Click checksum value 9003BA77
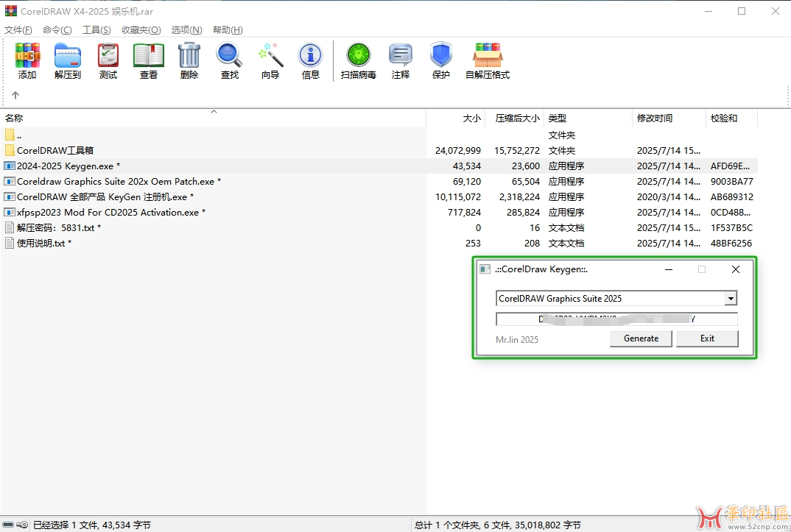Image resolution: width=791 pixels, height=532 pixels. pos(732,181)
